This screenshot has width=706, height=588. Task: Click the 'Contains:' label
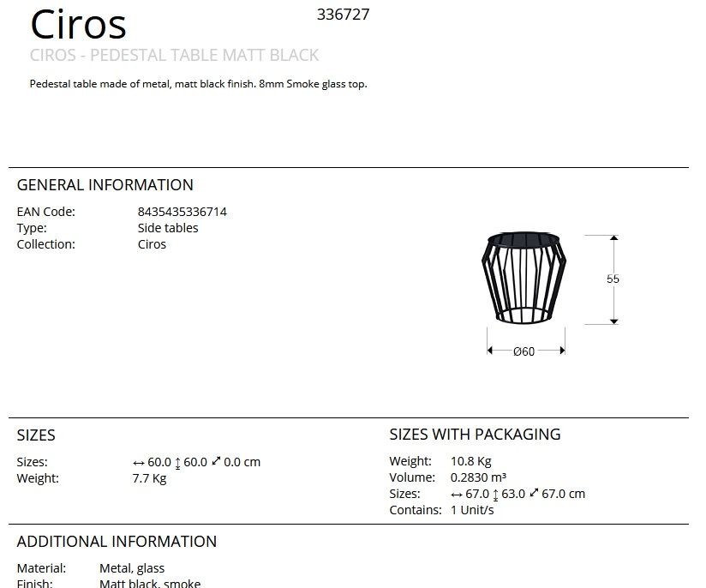pos(416,510)
